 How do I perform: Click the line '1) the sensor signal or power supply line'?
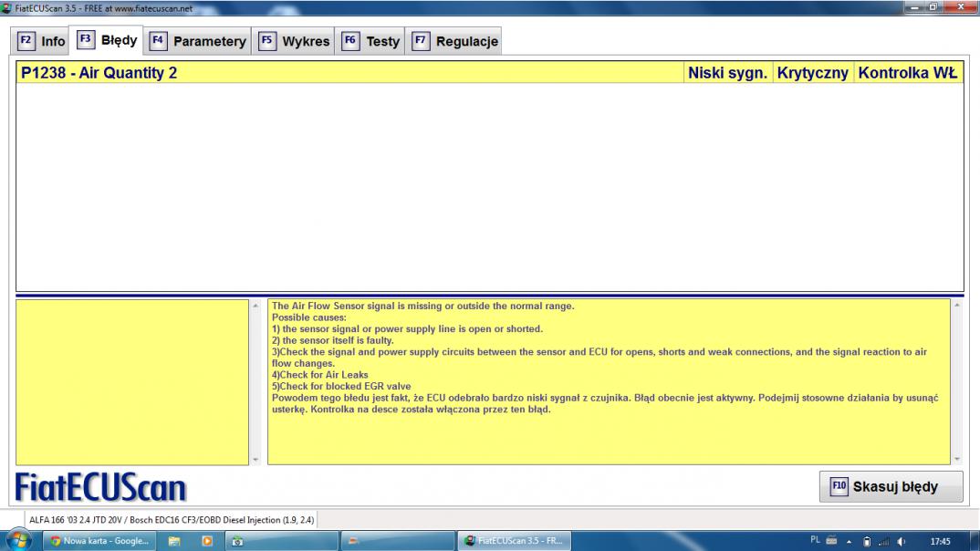[x=408, y=328]
